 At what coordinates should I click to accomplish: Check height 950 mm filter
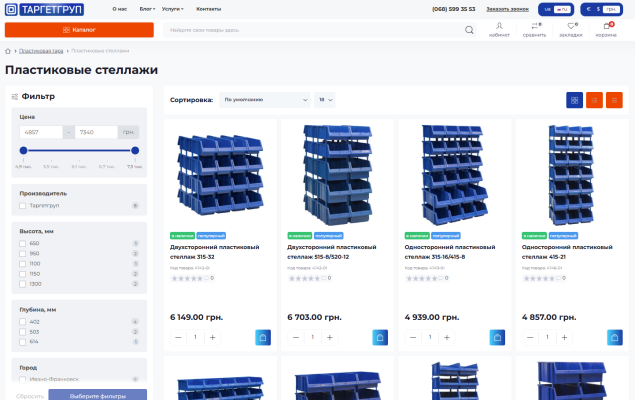pos(23,253)
